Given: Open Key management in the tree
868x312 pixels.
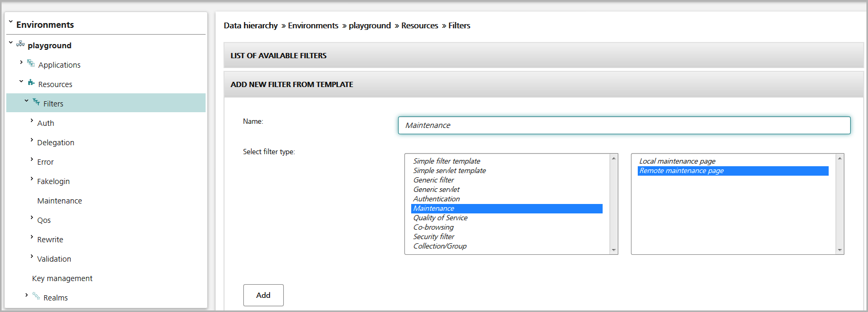Looking at the screenshot, I should tap(62, 278).
